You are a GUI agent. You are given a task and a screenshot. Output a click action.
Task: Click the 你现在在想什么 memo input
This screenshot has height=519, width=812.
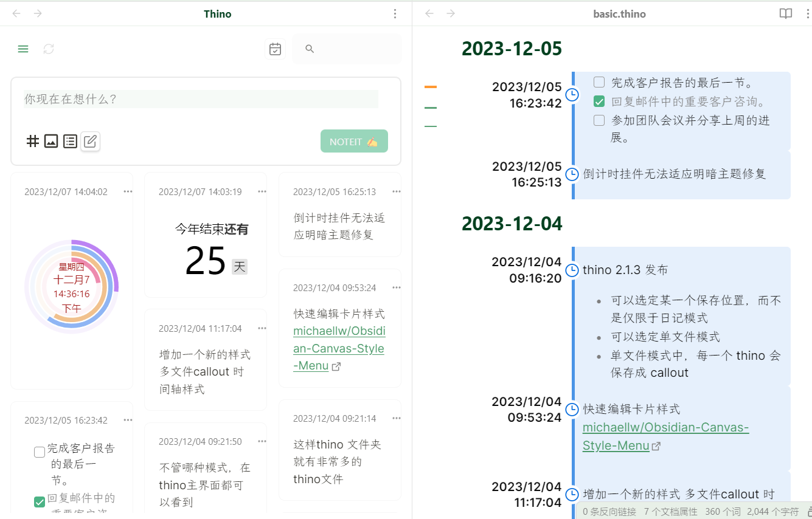(201, 99)
